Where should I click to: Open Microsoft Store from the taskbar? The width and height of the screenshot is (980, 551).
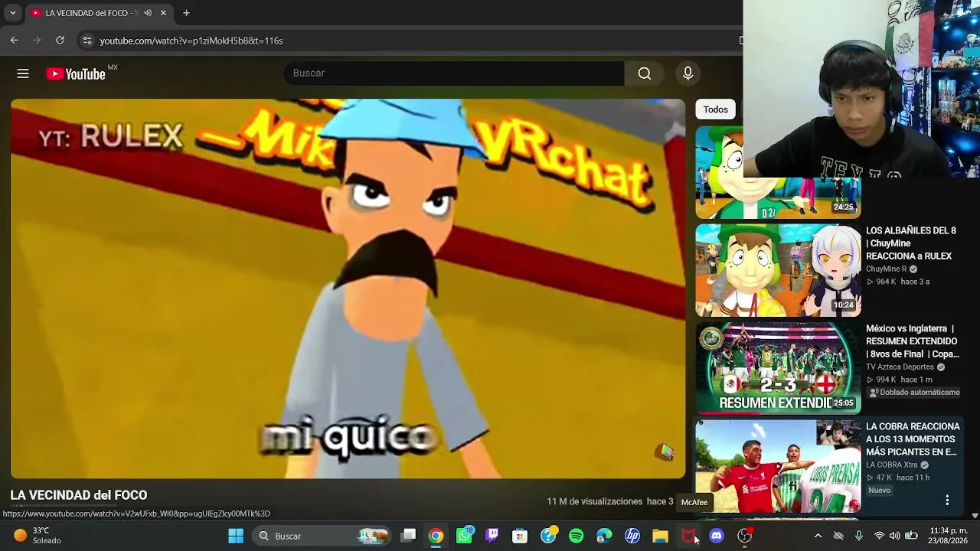tap(520, 536)
